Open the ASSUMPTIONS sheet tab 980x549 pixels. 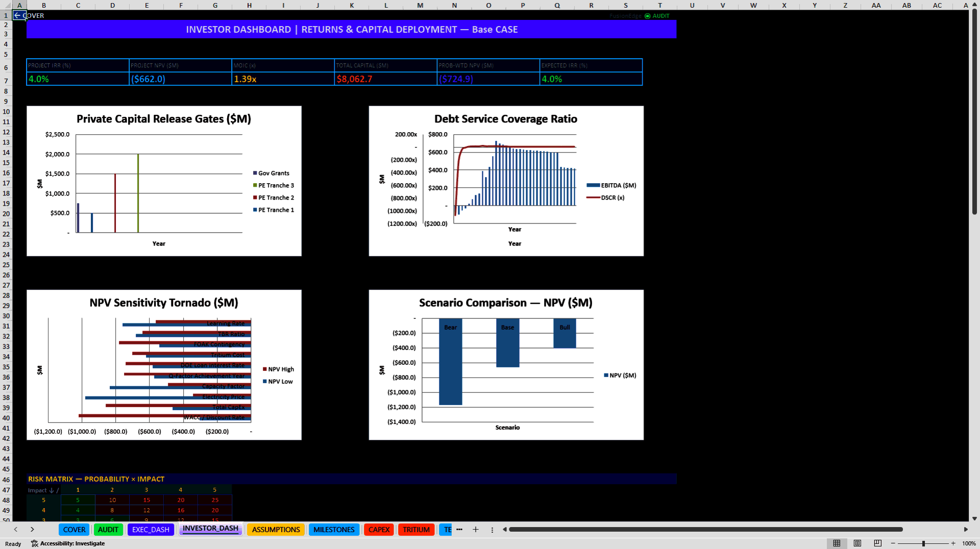(276, 530)
